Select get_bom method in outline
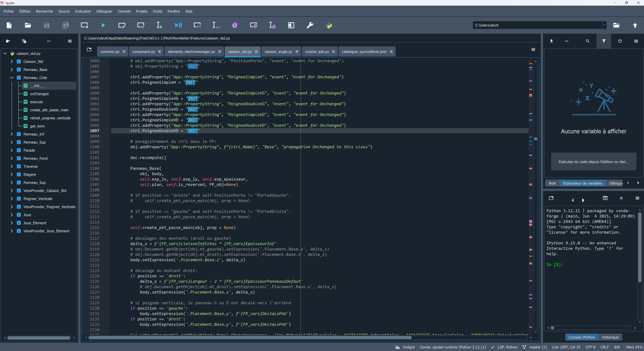Image resolution: width=644 pixels, height=351 pixels. pyautogui.click(x=37, y=126)
